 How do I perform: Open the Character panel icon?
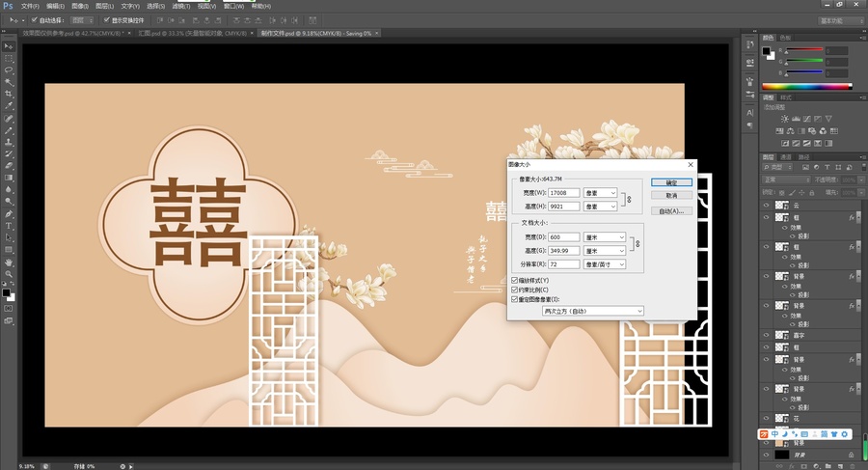pos(750,113)
